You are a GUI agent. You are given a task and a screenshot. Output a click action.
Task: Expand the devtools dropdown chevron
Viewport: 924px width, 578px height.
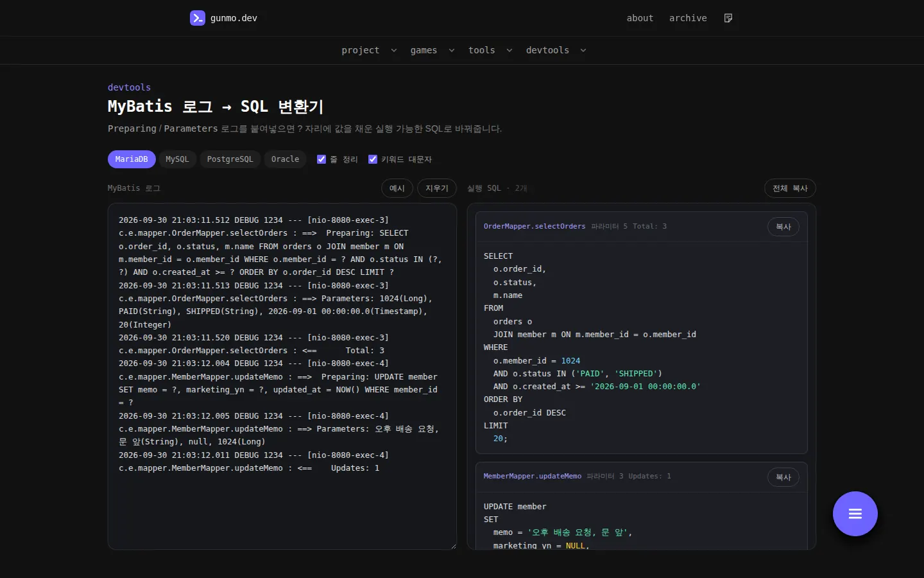(x=583, y=50)
